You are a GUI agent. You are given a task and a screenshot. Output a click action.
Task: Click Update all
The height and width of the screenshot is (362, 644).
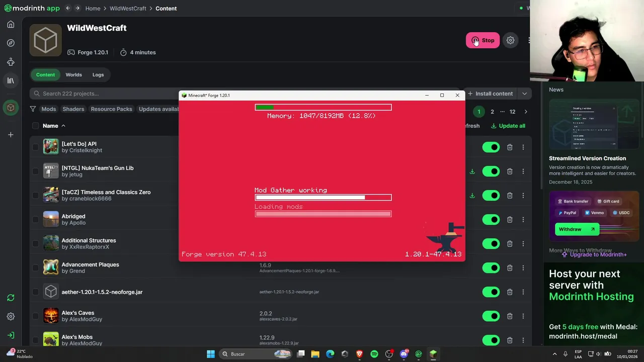(x=508, y=126)
